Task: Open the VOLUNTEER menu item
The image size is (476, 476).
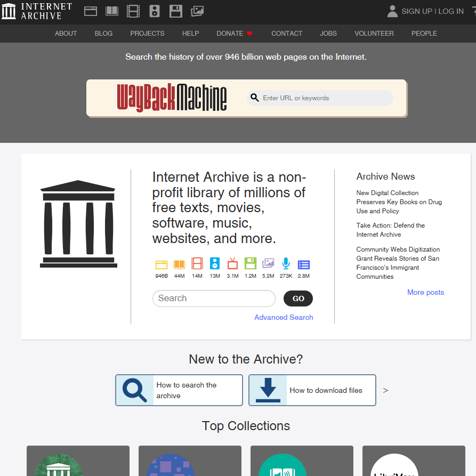Action: [x=374, y=34]
